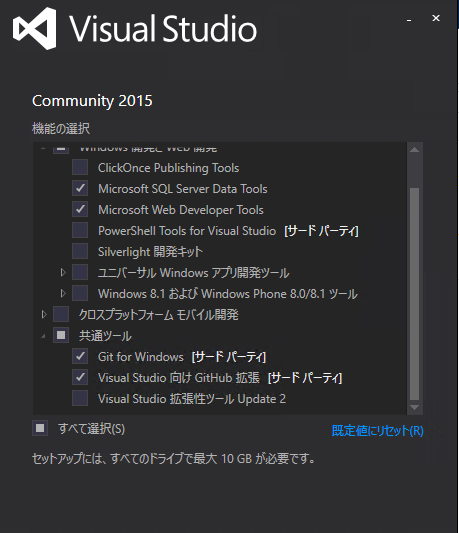Check Windows 8.1 および Windows Phone tools checkbox
This screenshot has height=533, width=459.
(80, 293)
